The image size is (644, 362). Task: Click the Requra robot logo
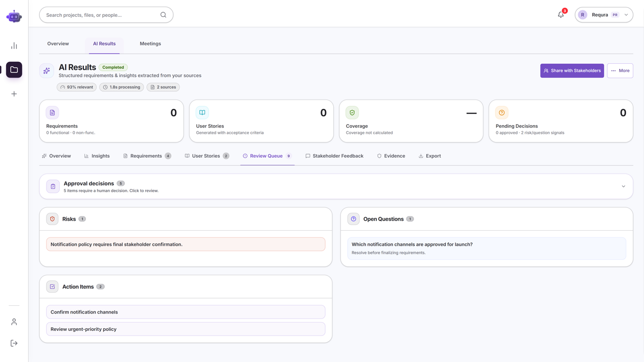tap(14, 16)
